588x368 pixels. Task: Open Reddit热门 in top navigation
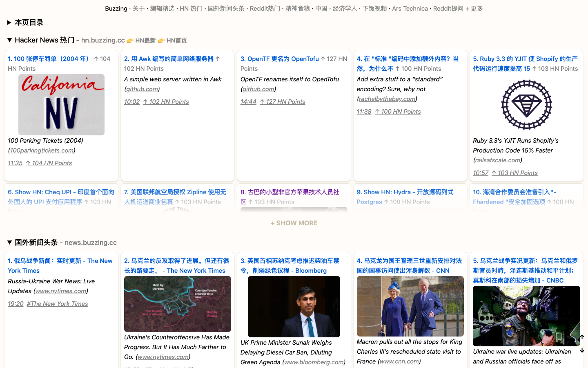coord(265,8)
